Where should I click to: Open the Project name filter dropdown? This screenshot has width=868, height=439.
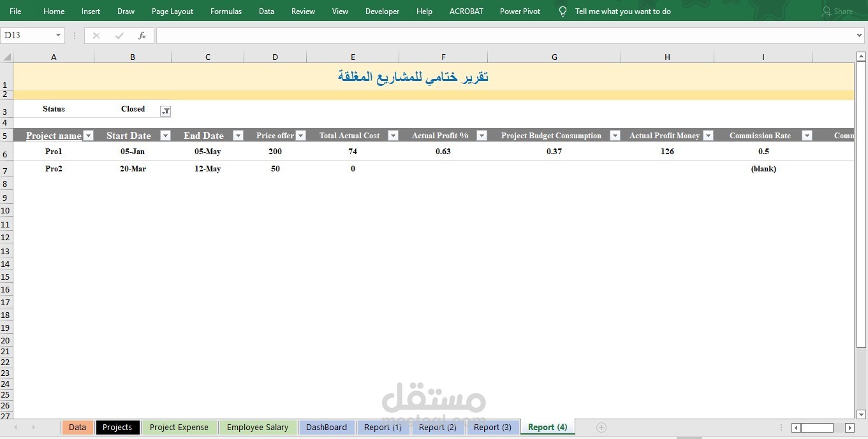89,135
